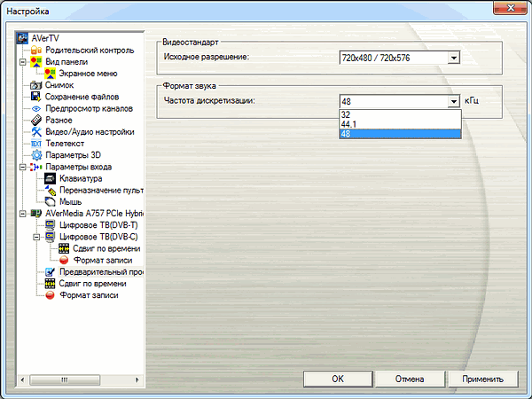The width and height of the screenshot is (532, 399).
Task: Collapse the Цифровое ТВ(DVB-C) node
Action: 36,237
